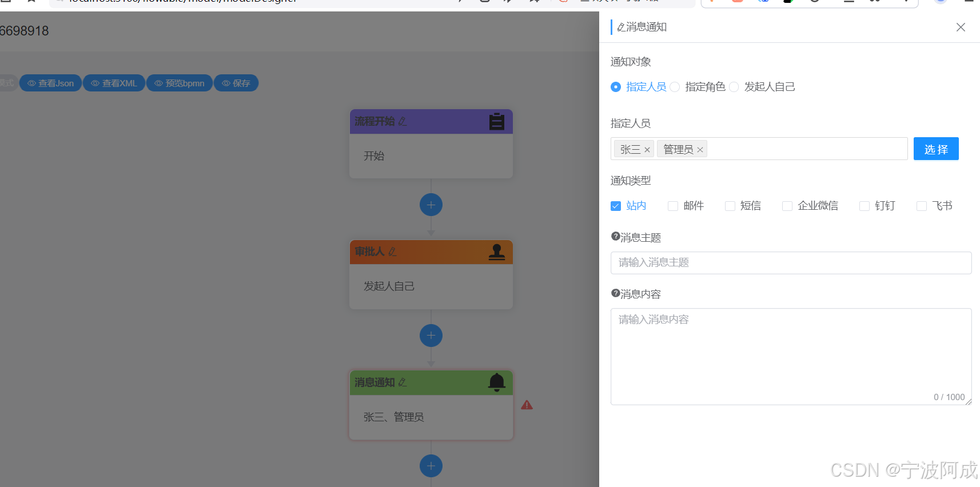Screen dimensions: 980x487
Task: Click the 发起人自己 body of the 审批人 node
Action: coord(431,286)
